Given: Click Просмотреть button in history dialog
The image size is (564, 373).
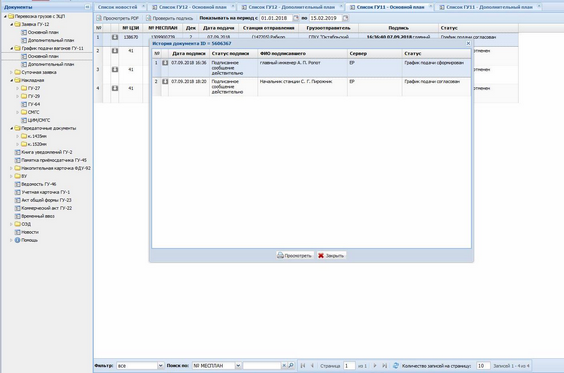Looking at the screenshot, I should [x=295, y=255].
